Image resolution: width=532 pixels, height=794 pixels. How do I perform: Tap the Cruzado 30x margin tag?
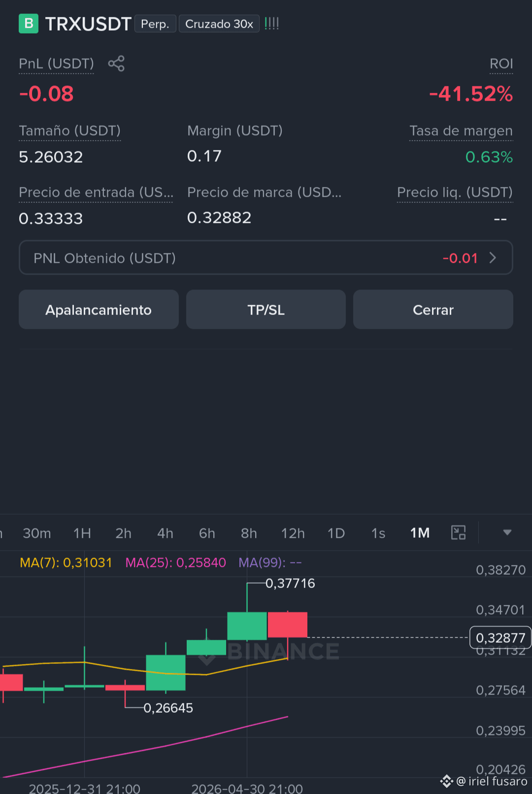tap(219, 24)
